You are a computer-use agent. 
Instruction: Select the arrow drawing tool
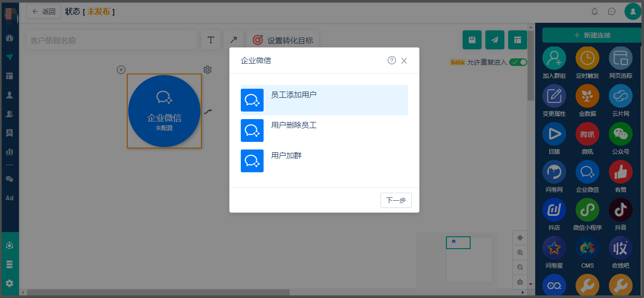tap(234, 40)
